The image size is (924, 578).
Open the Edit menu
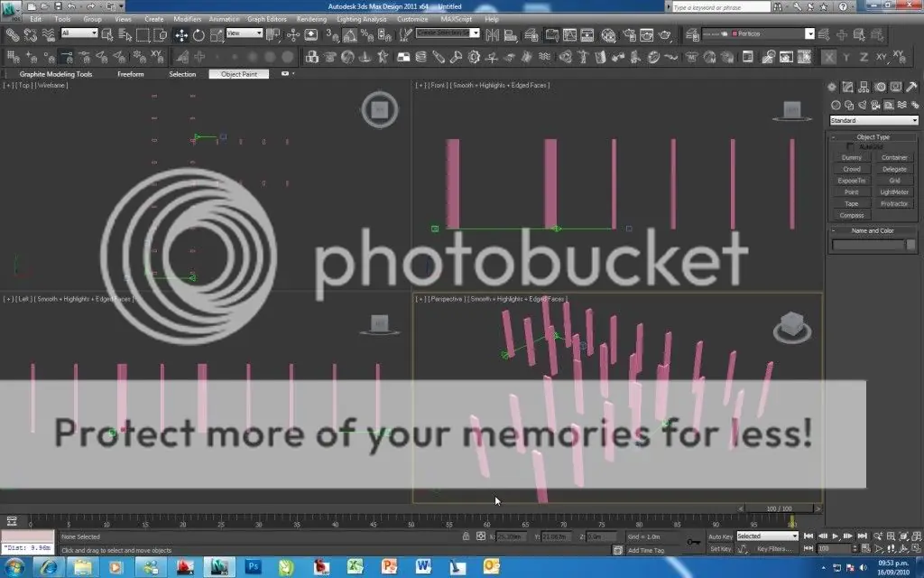click(36, 19)
